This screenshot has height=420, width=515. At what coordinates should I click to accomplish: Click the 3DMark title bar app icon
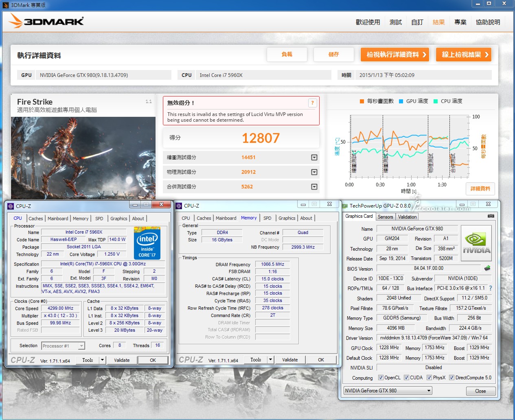tap(6, 5)
